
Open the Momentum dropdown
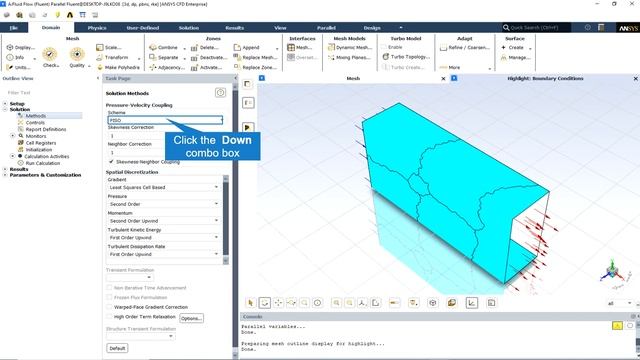164,221
